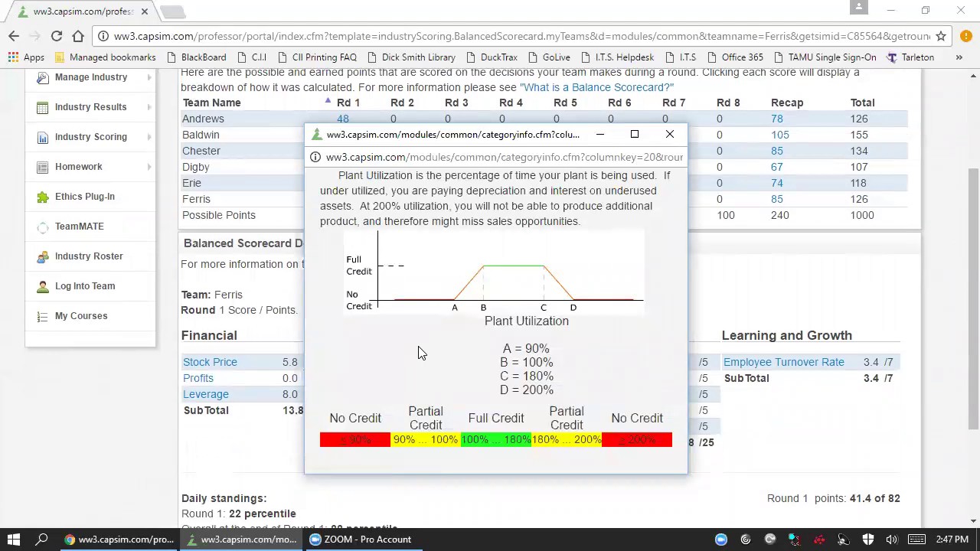Click the My Courses list icon
980x551 pixels.
[42, 316]
